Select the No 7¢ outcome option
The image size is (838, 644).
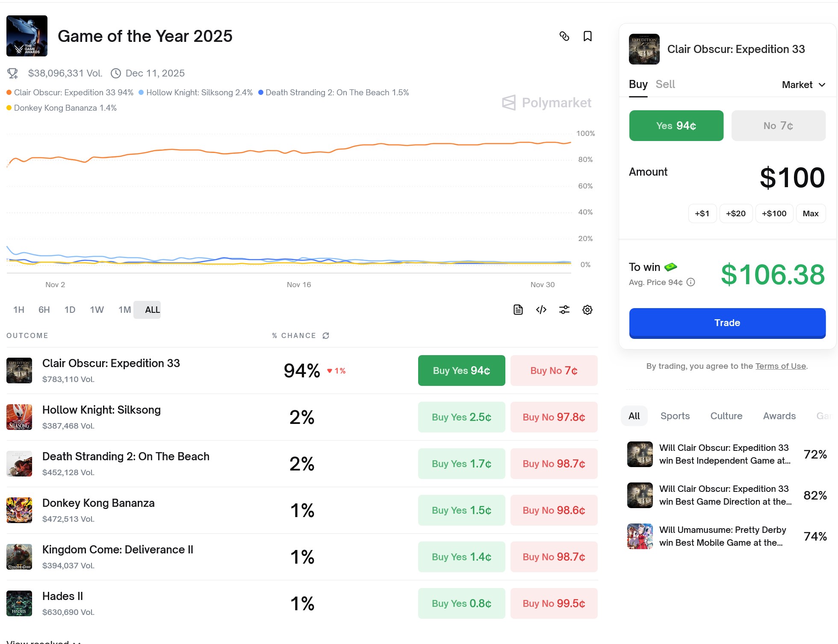pyautogui.click(x=778, y=126)
